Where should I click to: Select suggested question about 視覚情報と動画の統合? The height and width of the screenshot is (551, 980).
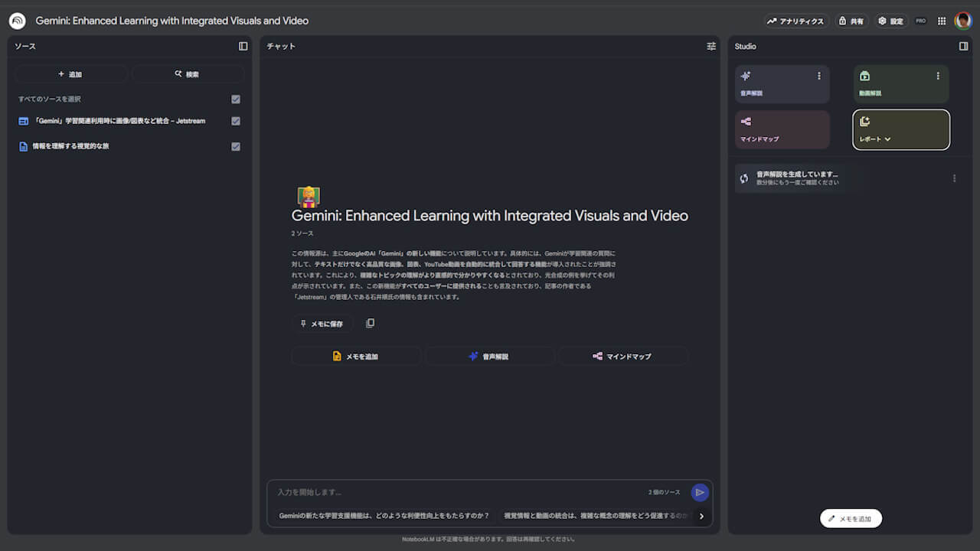(594, 516)
